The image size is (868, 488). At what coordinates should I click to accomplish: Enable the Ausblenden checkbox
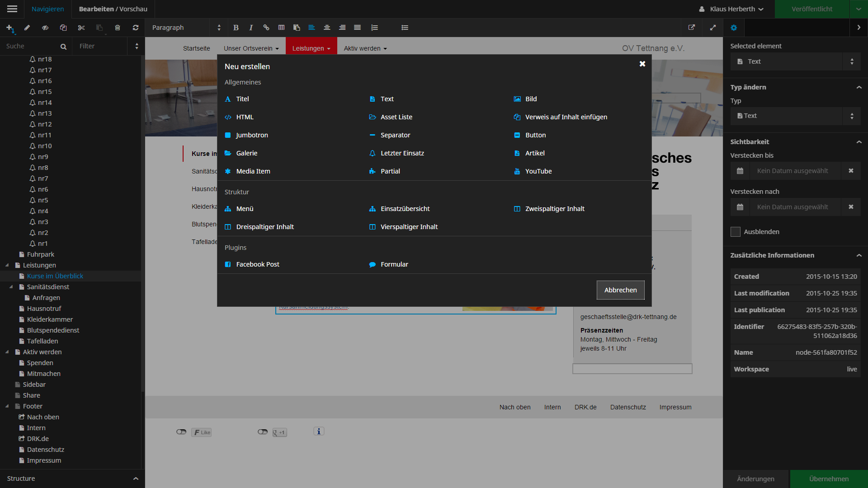tap(736, 232)
